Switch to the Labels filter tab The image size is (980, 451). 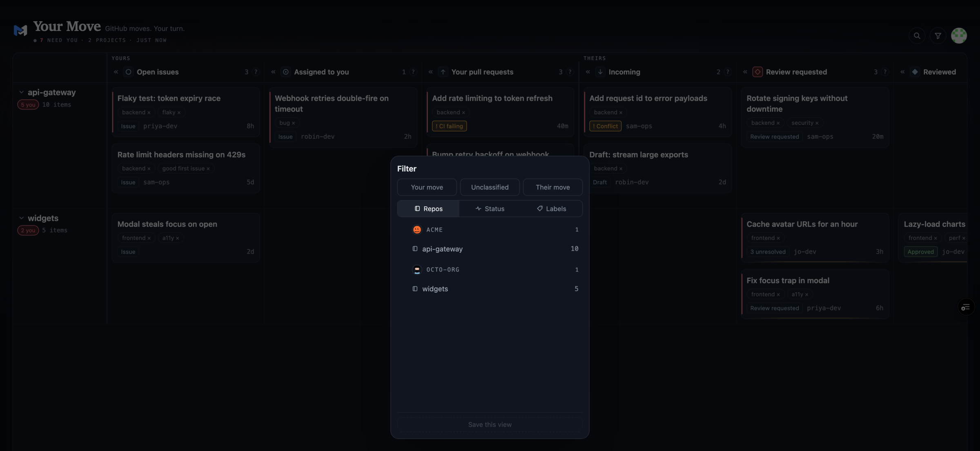[x=551, y=209]
